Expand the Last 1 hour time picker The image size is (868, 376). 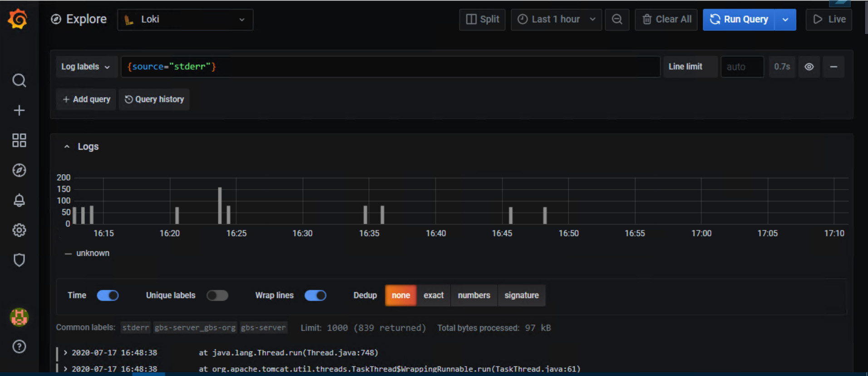556,20
